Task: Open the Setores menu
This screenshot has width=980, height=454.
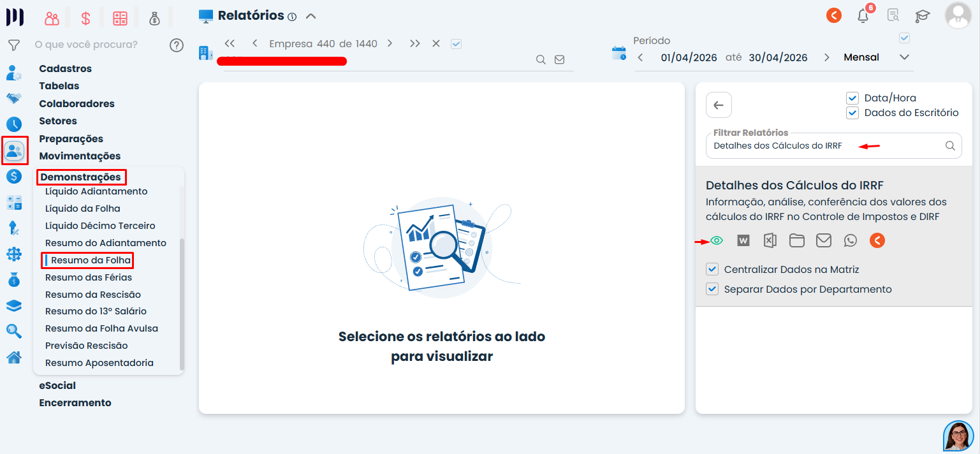Action: point(58,121)
